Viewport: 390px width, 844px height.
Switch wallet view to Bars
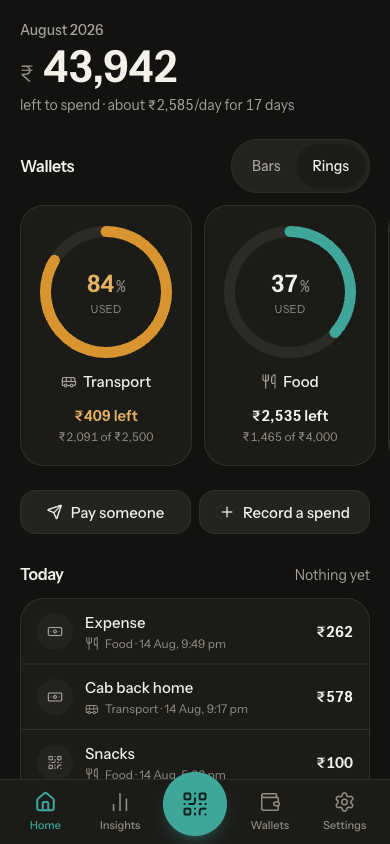tap(266, 166)
